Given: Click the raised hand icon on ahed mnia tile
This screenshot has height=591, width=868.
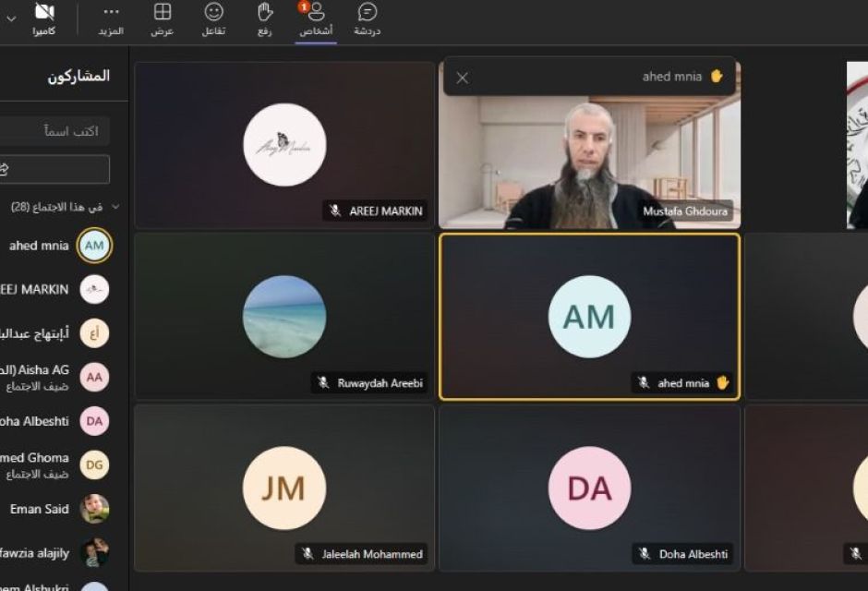Looking at the screenshot, I should (x=722, y=382).
